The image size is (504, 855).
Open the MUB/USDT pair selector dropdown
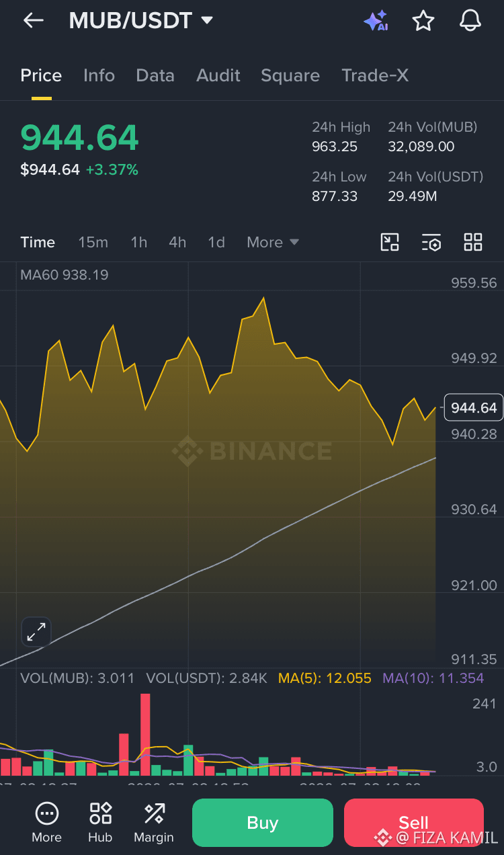141,21
